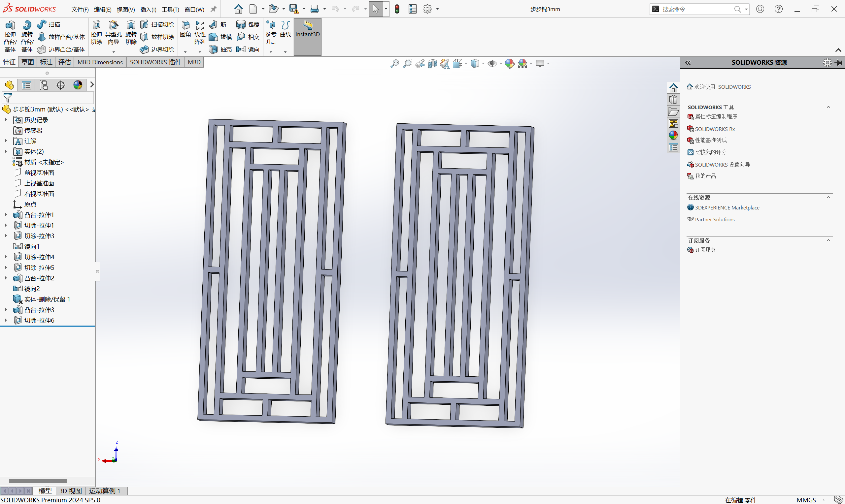
Task: Open the Curves (曲线) tool
Action: 286,29
